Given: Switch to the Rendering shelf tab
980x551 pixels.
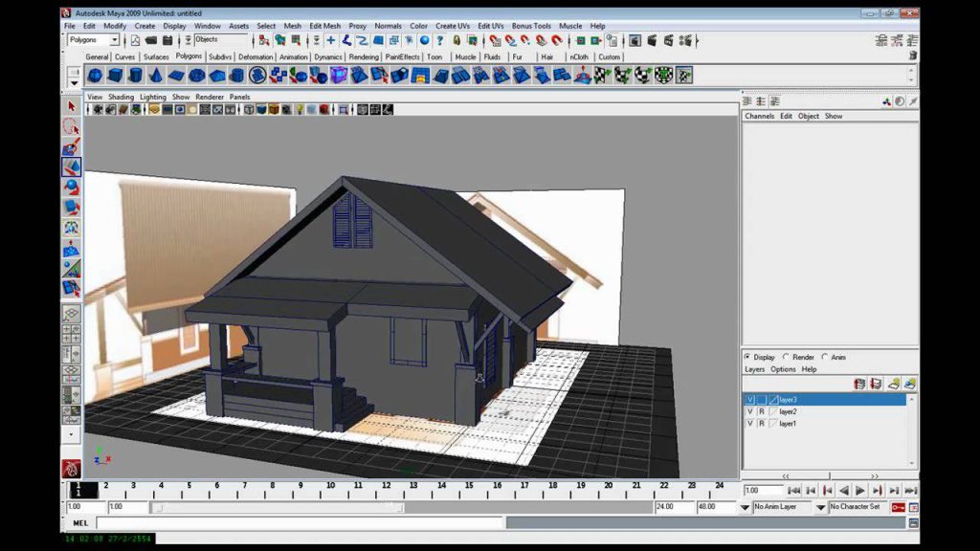Looking at the screenshot, I should tap(364, 56).
